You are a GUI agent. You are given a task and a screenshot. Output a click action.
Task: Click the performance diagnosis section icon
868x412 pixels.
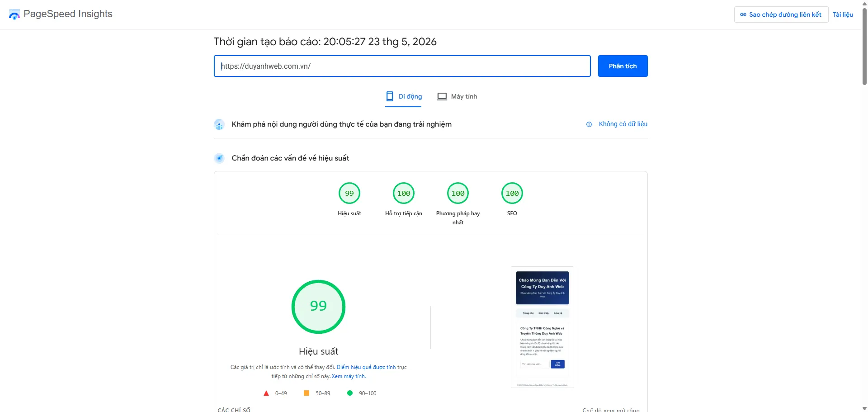click(x=219, y=158)
